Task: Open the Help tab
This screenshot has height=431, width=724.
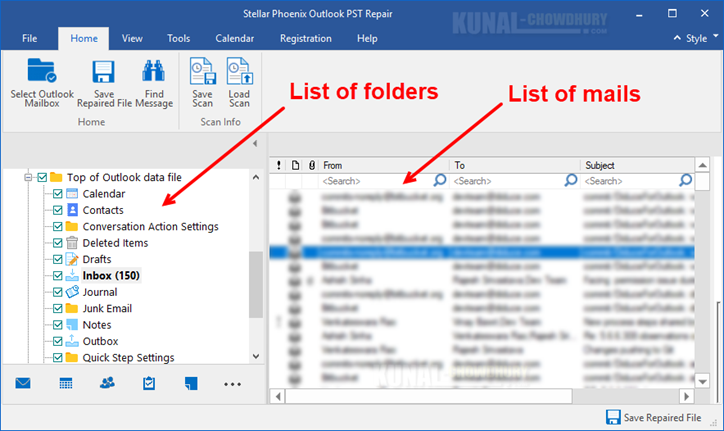Action: [x=367, y=38]
